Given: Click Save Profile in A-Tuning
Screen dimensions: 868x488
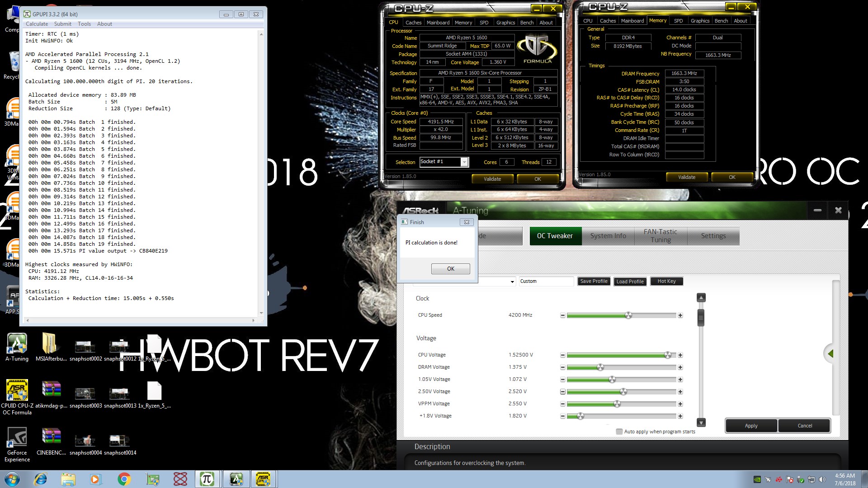Looking at the screenshot, I should pyautogui.click(x=594, y=282).
